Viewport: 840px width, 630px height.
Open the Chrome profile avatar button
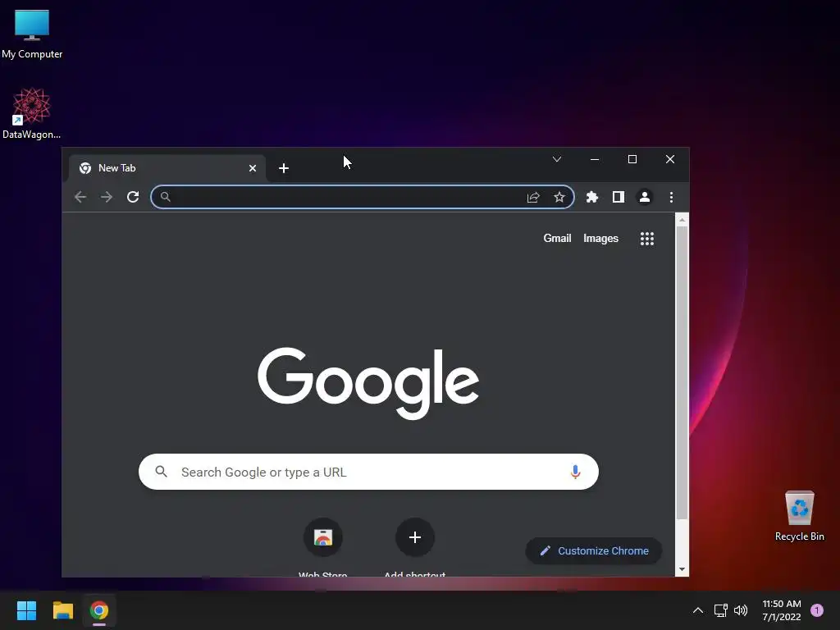click(x=645, y=197)
